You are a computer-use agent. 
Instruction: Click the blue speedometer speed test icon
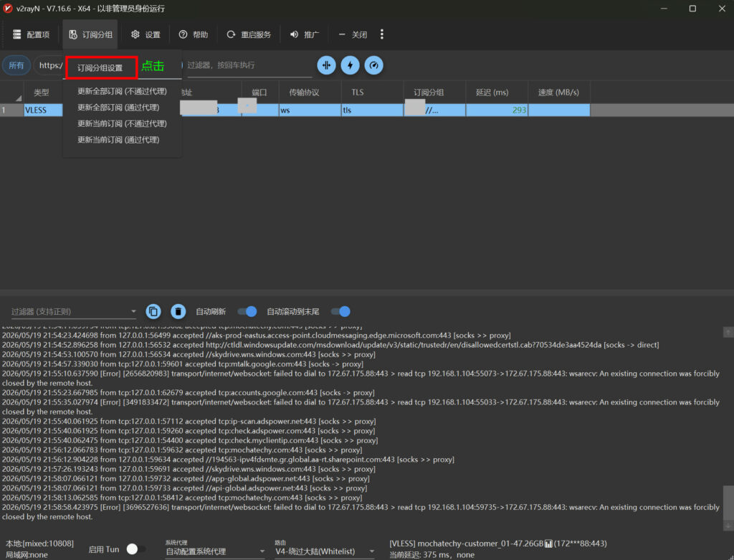373,65
